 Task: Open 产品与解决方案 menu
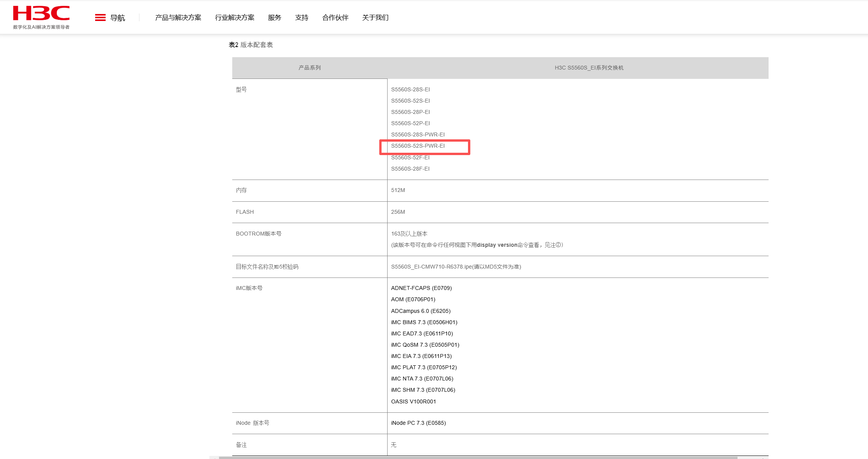click(178, 17)
